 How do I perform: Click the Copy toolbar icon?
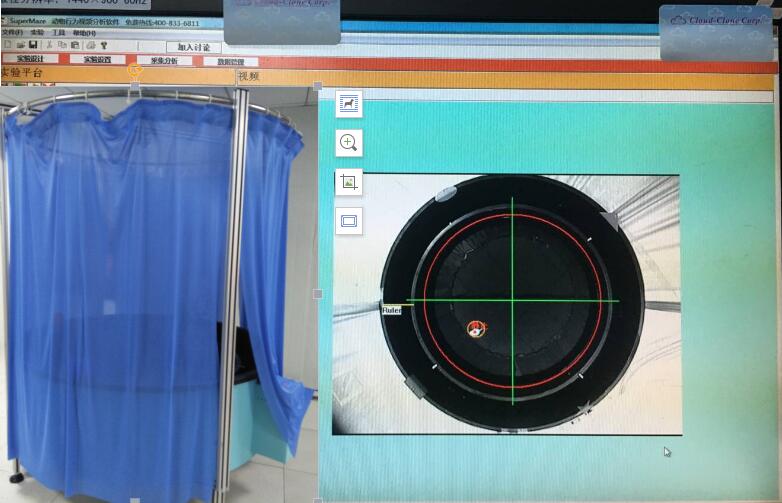pos(62,45)
